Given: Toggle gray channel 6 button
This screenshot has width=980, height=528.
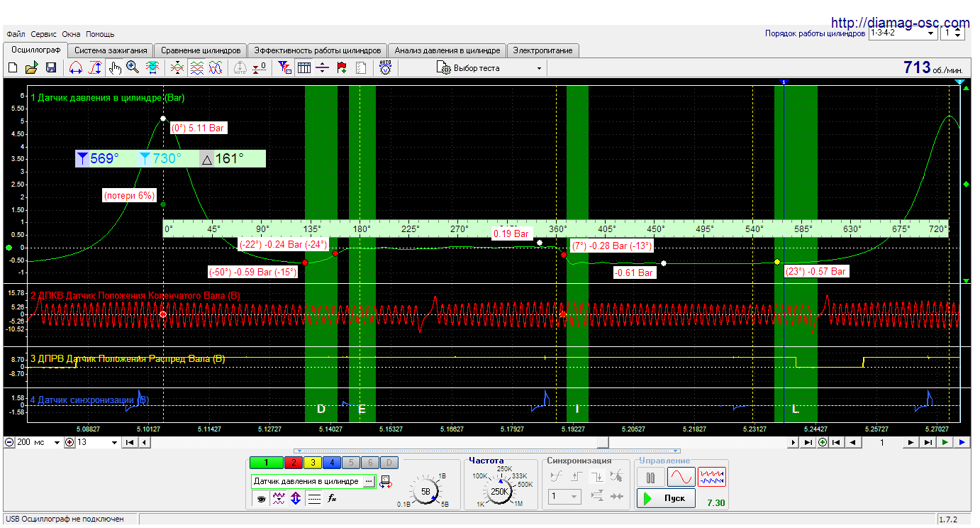Looking at the screenshot, I should [x=370, y=462].
